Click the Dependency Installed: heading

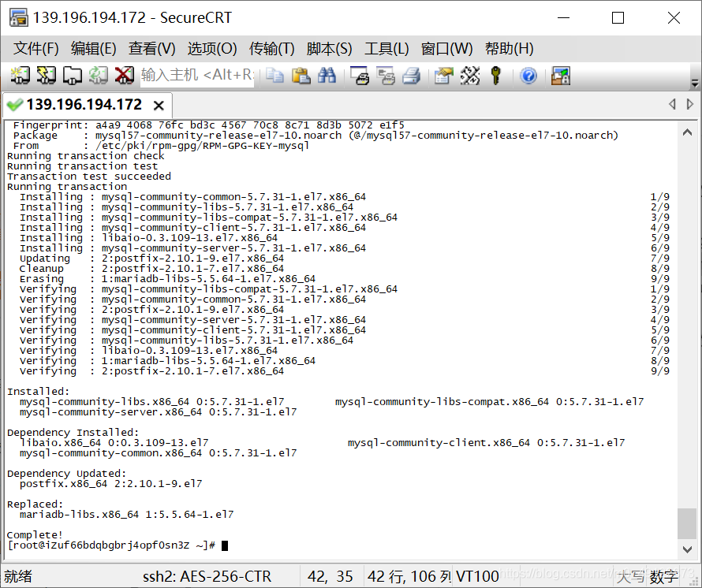click(73, 432)
